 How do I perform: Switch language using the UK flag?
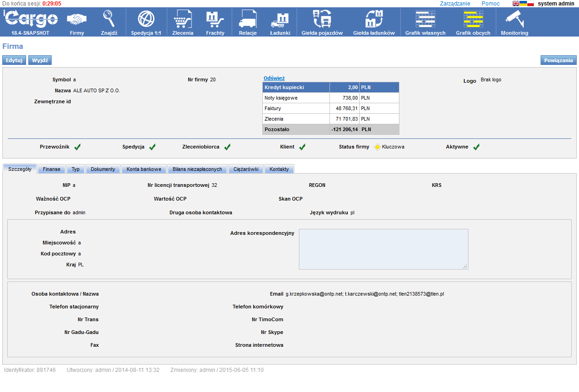pyautogui.click(x=515, y=4)
